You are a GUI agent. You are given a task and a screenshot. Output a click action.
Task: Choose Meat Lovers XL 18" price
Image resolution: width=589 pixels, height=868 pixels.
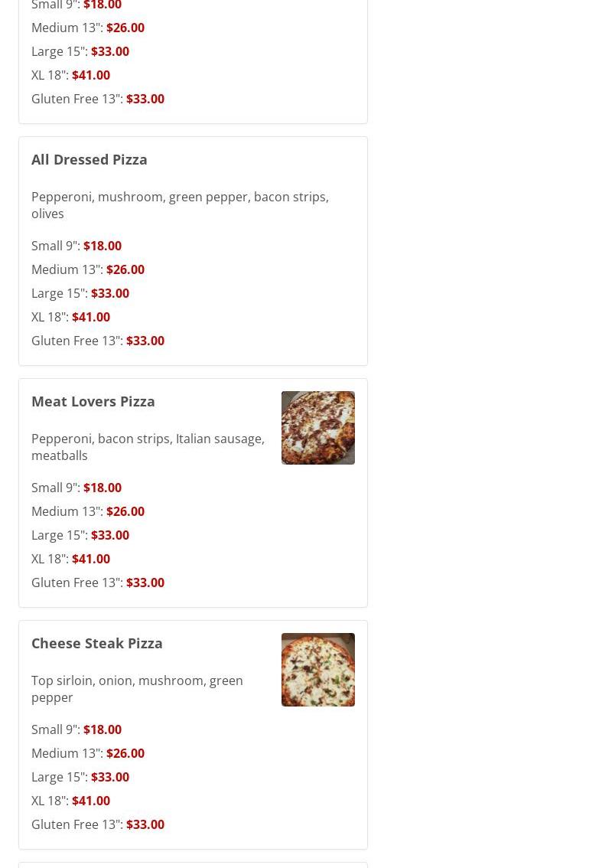point(90,559)
